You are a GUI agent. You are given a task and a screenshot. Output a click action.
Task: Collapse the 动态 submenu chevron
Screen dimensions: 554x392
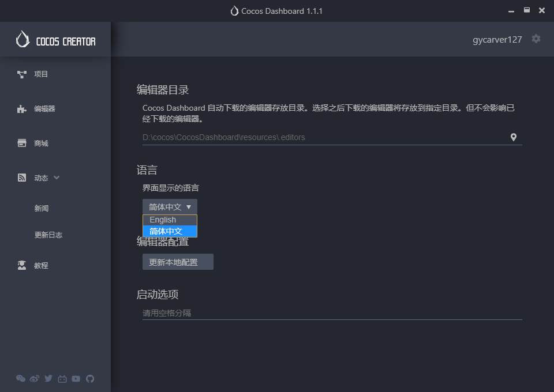pyautogui.click(x=57, y=178)
